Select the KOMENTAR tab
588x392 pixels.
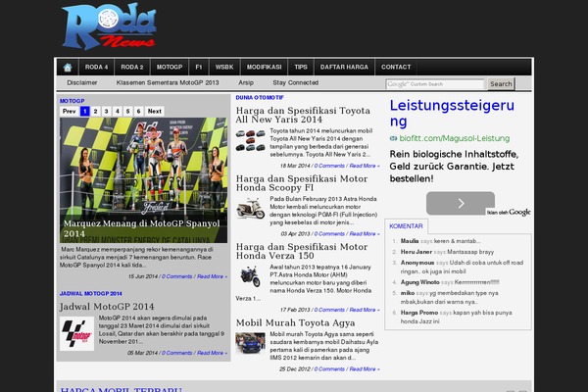pos(406,226)
